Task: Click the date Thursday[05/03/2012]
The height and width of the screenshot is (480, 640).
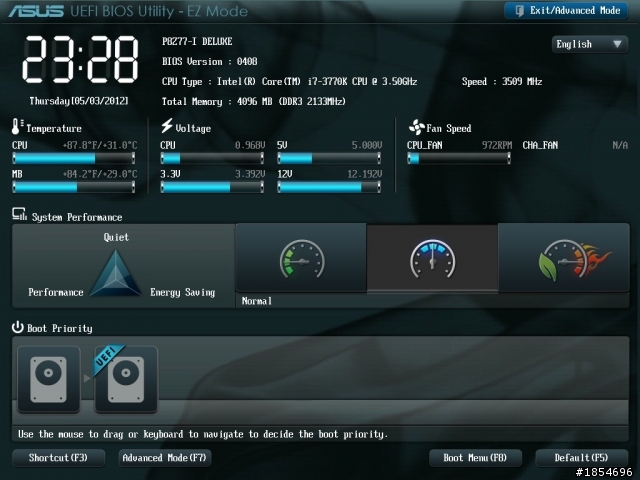Action: point(79,101)
